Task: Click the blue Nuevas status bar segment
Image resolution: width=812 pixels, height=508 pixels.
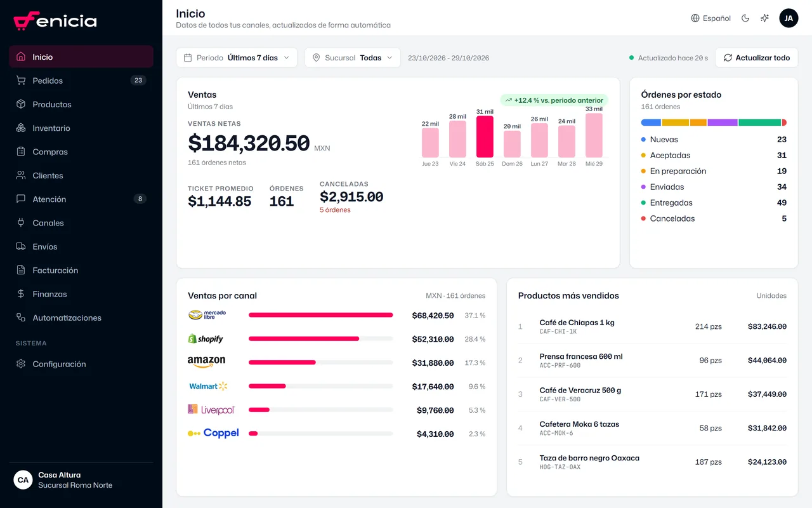Action: coord(651,123)
